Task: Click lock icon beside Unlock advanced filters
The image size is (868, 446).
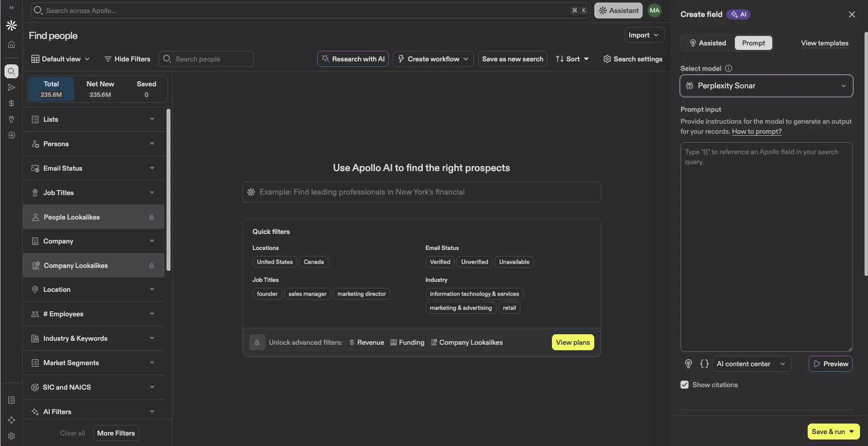Action: (257, 342)
